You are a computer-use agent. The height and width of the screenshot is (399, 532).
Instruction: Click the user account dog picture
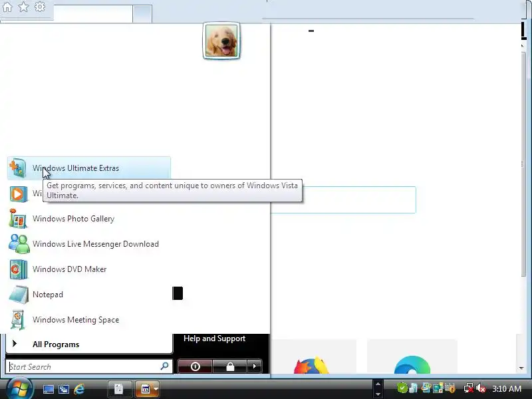[x=221, y=41]
